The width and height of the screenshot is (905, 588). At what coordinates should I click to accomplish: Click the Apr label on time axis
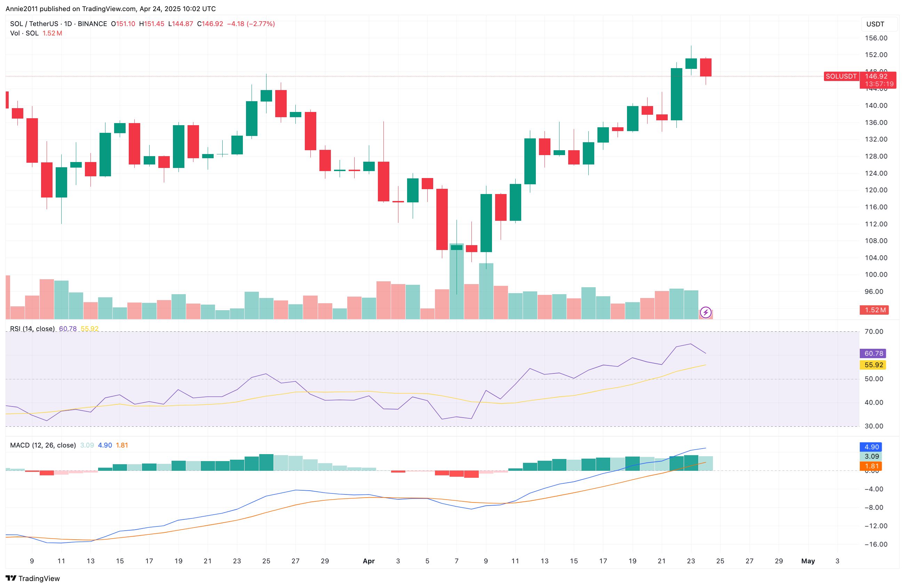[368, 561]
